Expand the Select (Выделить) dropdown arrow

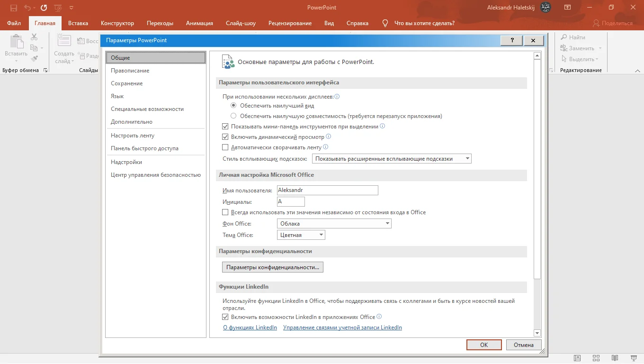tap(597, 59)
